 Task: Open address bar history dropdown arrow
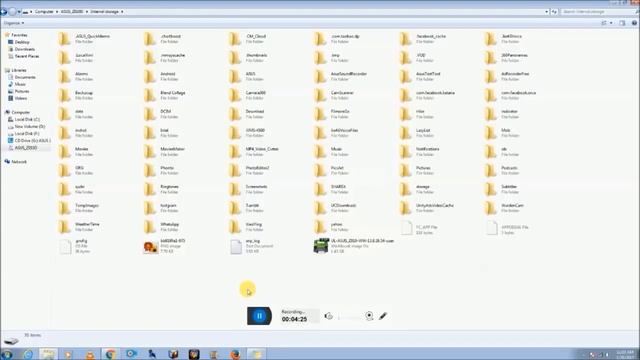point(547,12)
